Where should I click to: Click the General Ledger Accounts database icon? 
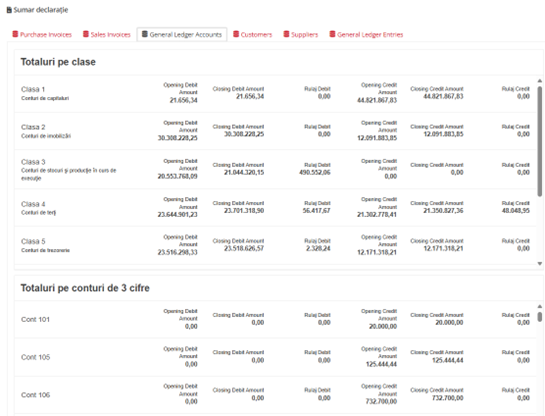pyautogui.click(x=145, y=34)
